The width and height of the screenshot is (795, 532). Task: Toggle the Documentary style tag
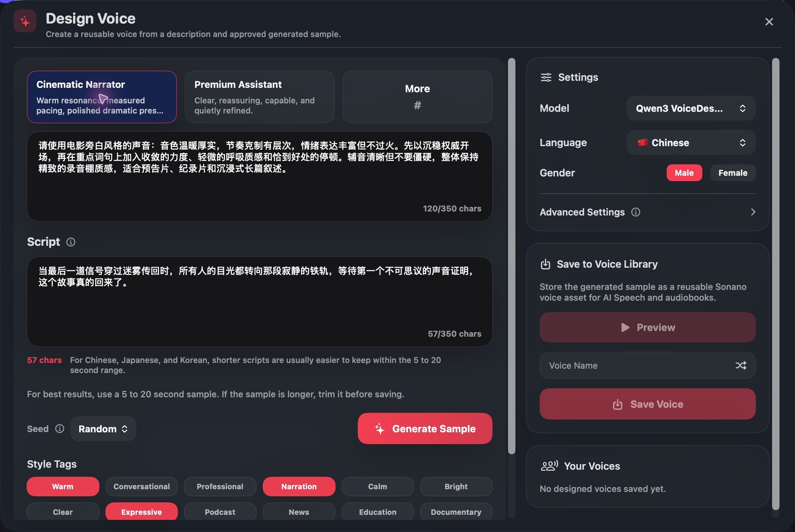point(456,512)
